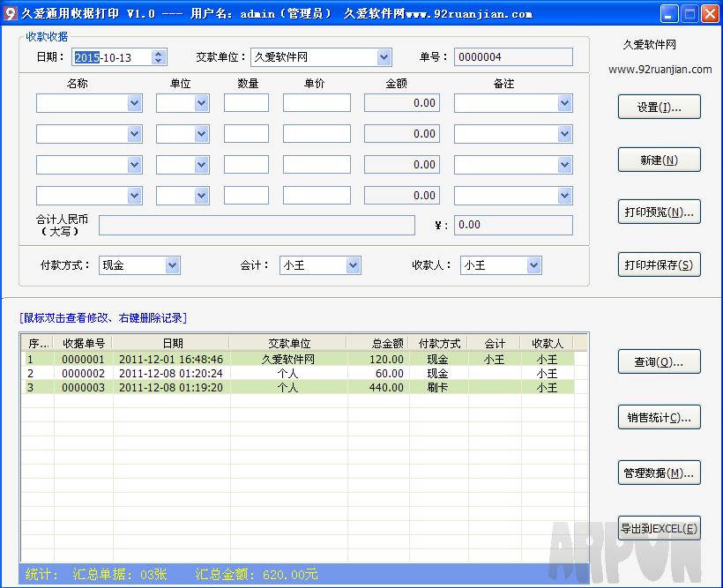
Task: Expand the 交款单位 payer dropdown
Action: (x=384, y=57)
